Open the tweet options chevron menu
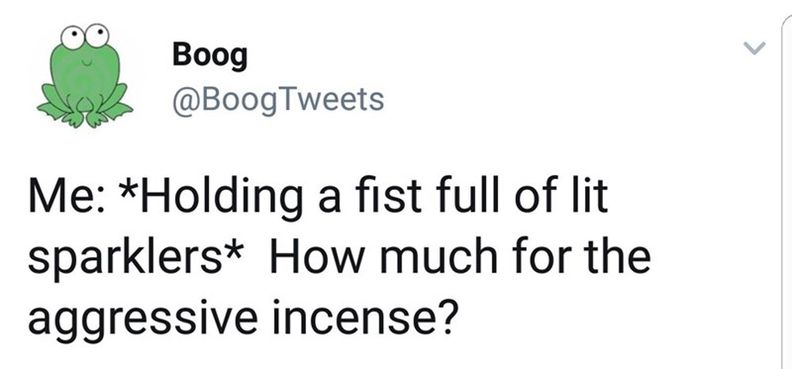The width and height of the screenshot is (792, 369). click(x=755, y=48)
